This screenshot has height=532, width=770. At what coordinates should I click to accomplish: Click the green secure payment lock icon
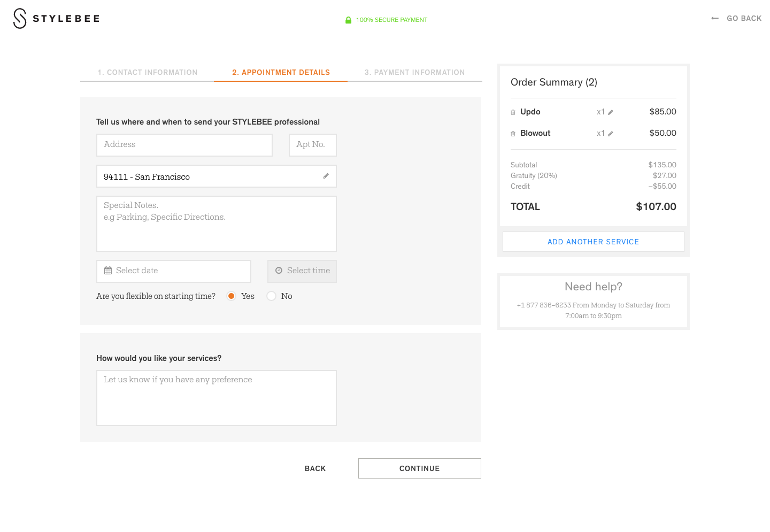click(x=349, y=20)
